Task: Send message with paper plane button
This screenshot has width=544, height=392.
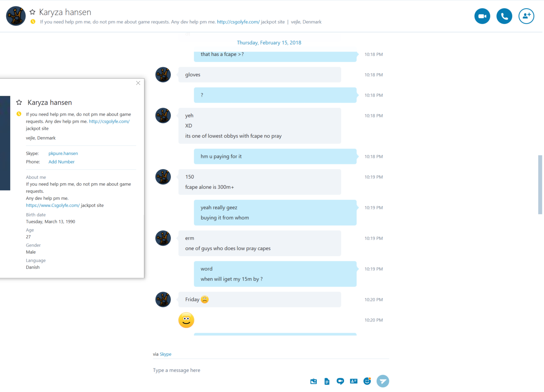Action: [x=383, y=381]
